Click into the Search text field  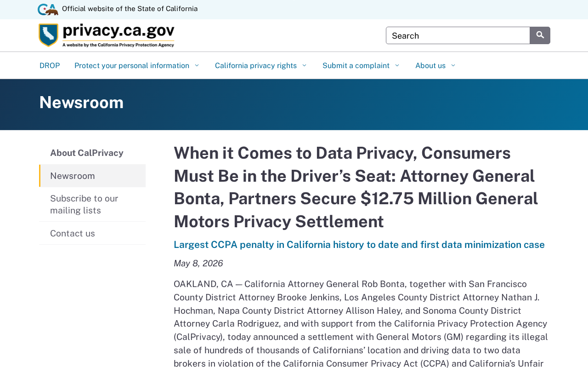click(x=458, y=35)
